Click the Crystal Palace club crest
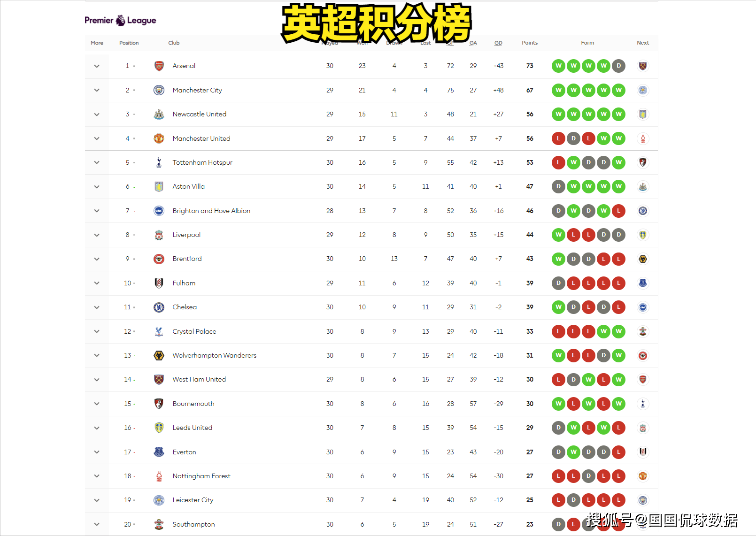The height and width of the screenshot is (536, 756). pos(159,331)
